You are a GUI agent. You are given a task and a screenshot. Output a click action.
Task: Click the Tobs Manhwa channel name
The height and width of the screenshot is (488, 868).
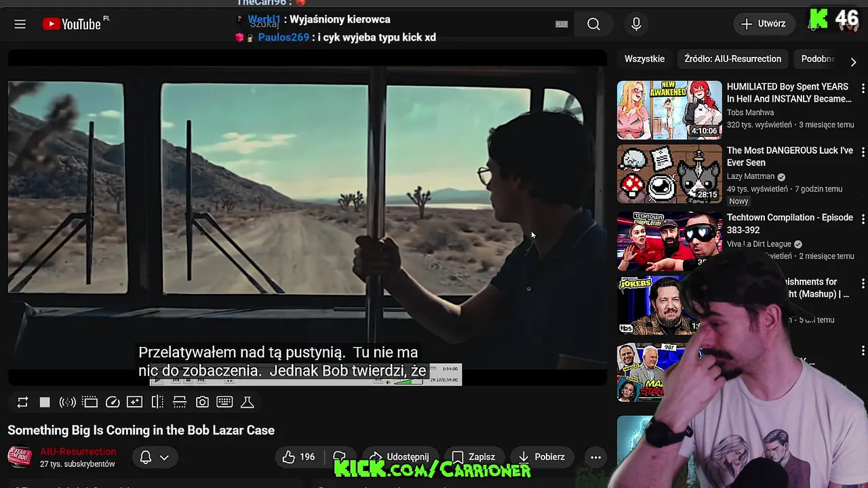750,113
